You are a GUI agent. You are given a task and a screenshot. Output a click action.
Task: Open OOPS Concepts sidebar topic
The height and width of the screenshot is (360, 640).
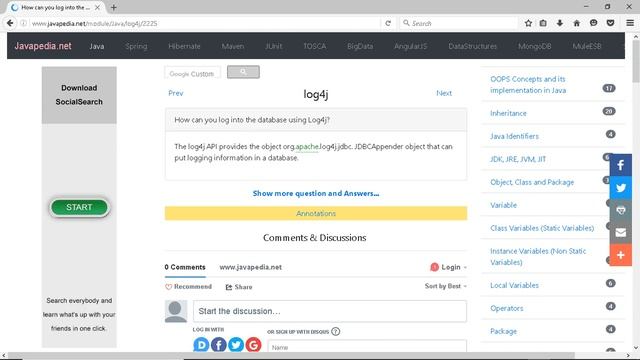(x=528, y=84)
